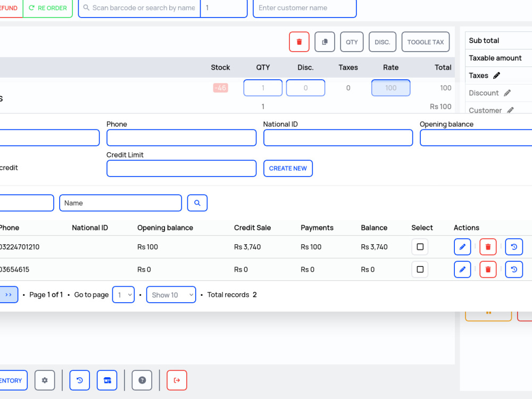Edit Discount with the pencil icon

[x=507, y=93]
